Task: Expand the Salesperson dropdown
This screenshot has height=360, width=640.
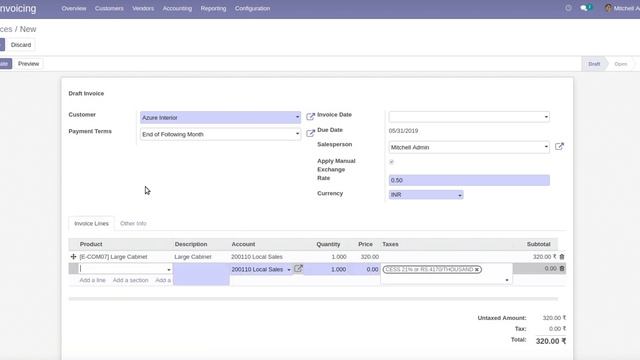Action: point(546,147)
